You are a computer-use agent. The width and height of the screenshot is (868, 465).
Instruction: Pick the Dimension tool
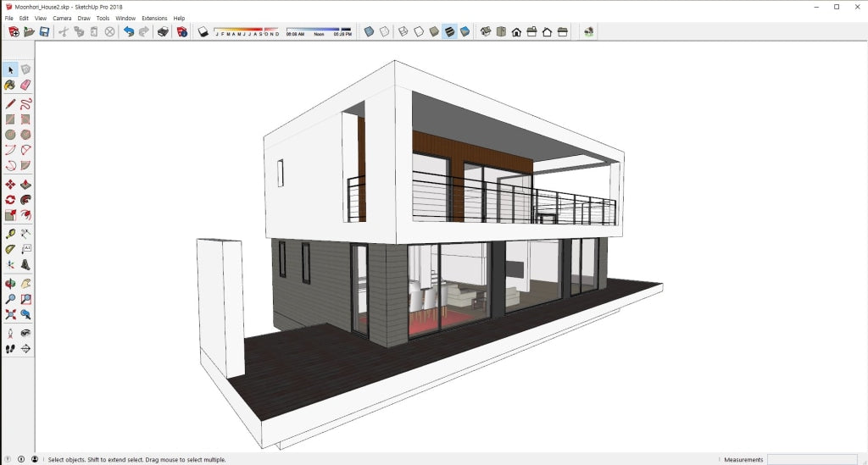point(25,233)
